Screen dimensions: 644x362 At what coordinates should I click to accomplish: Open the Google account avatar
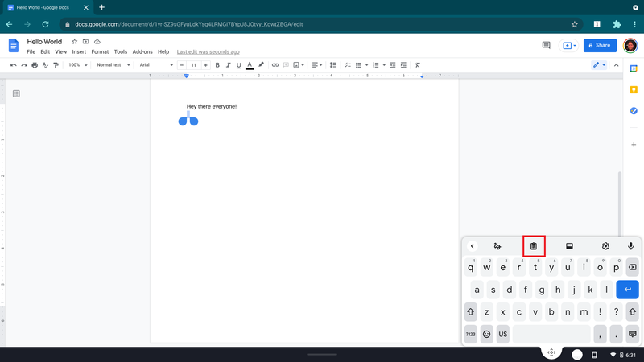[x=630, y=45]
